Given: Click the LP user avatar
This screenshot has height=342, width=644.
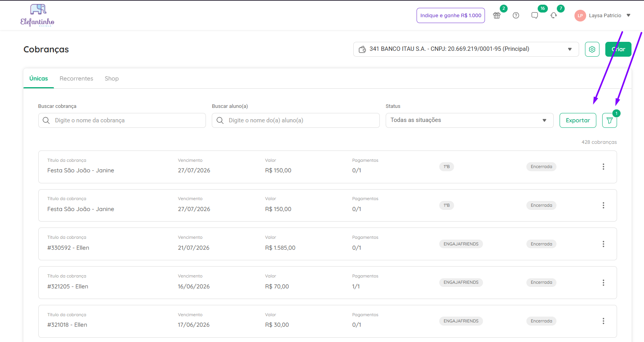Looking at the screenshot, I should [x=580, y=16].
